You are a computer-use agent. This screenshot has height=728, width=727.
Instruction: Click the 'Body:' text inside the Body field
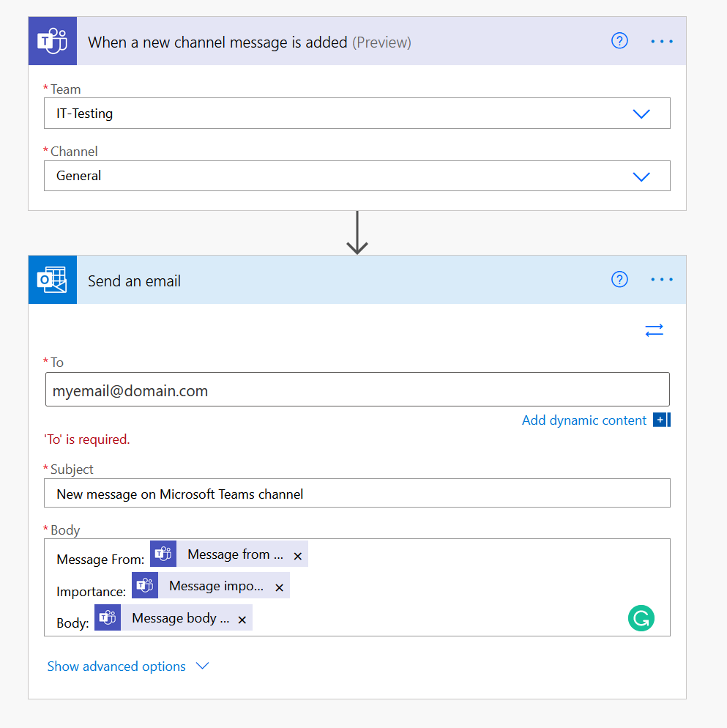pyautogui.click(x=72, y=623)
